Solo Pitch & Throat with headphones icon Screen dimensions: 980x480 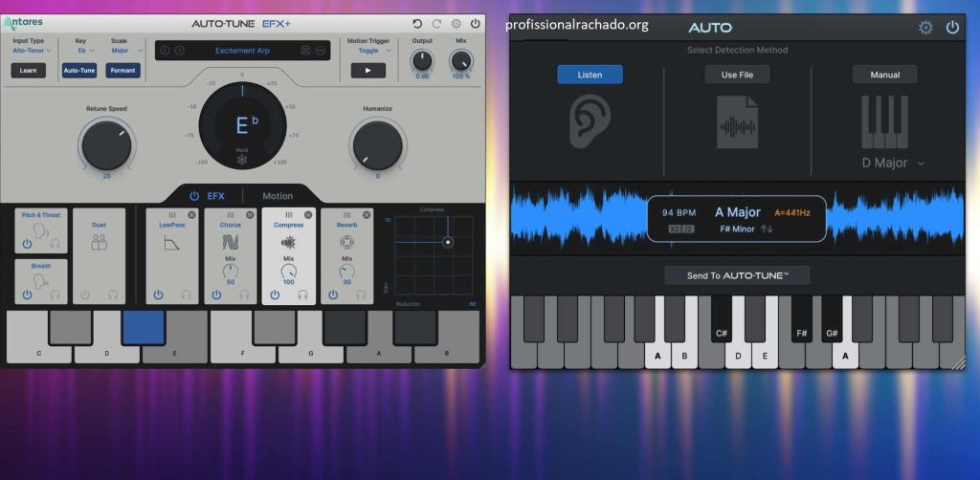click(x=55, y=244)
